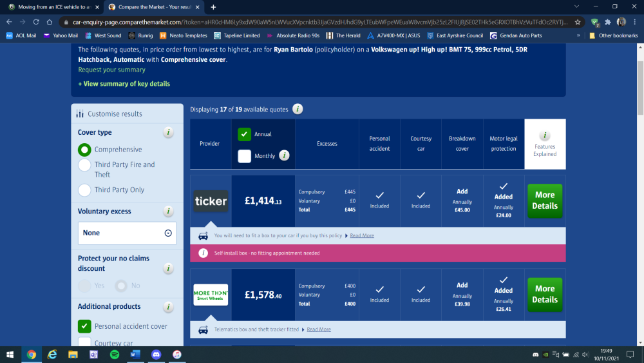Screen dimensions: 644x363
Task: Bookmark this page with the star icon
Action: pos(578,22)
